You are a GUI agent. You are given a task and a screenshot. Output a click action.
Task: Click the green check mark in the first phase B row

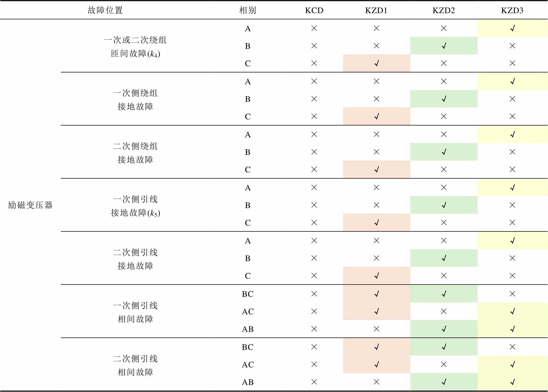click(444, 46)
